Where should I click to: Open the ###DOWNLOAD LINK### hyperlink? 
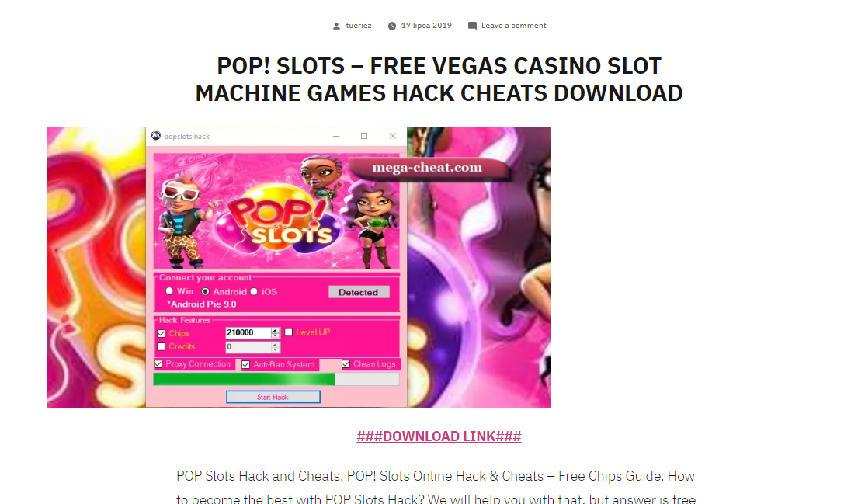click(x=439, y=436)
